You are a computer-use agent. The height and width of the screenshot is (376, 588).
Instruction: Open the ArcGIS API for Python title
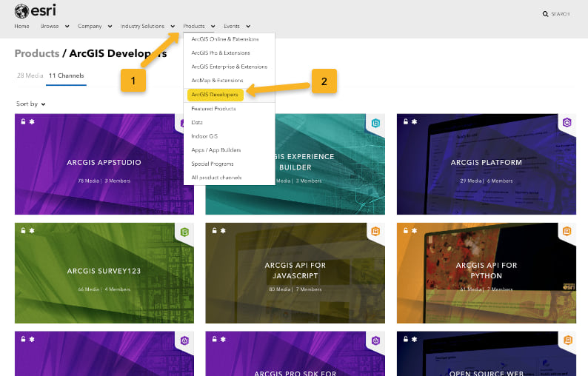click(x=486, y=270)
